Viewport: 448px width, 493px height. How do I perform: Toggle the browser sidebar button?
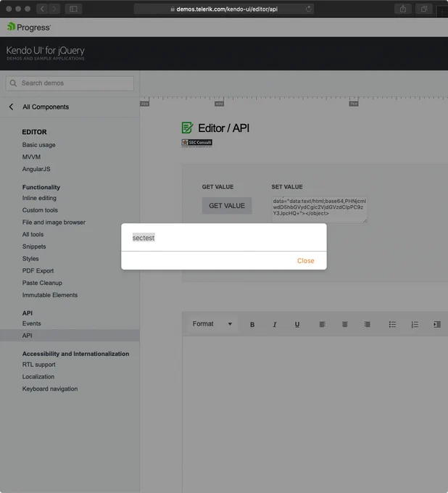coord(73,9)
